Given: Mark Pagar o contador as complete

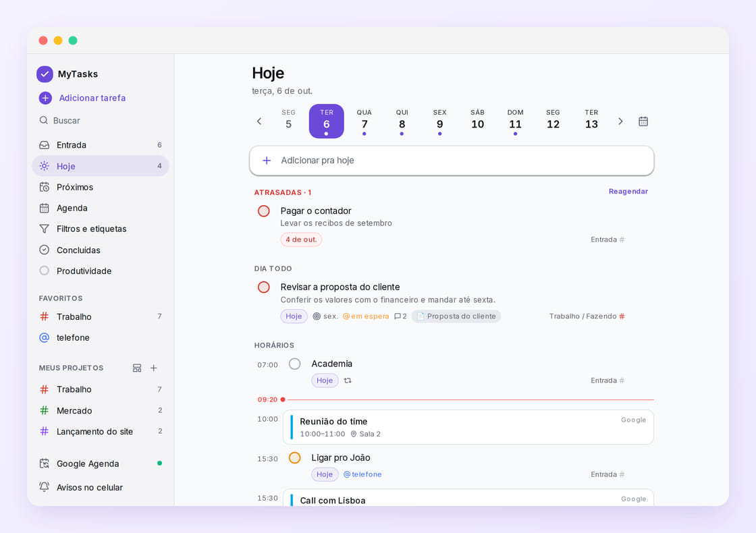Looking at the screenshot, I should [x=264, y=211].
